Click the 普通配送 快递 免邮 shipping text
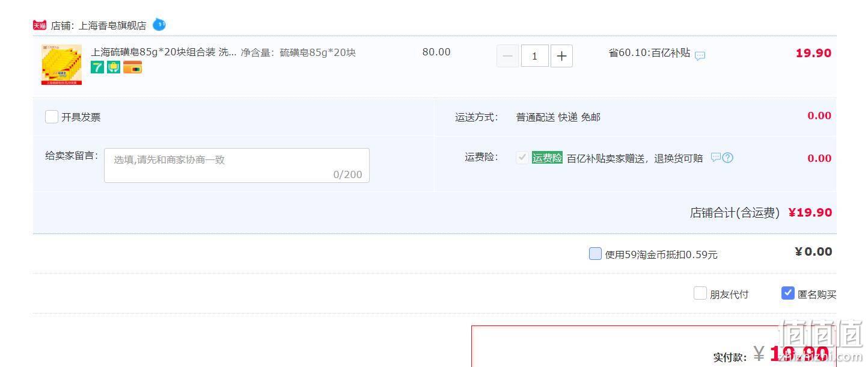The height and width of the screenshot is (367, 868). (558, 117)
